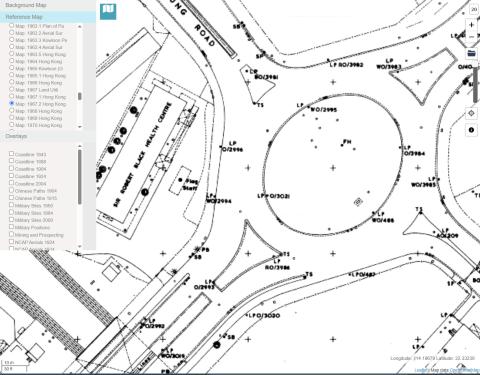
Task: Click the reference map list scrollbar thumb
Action: click(x=80, y=96)
